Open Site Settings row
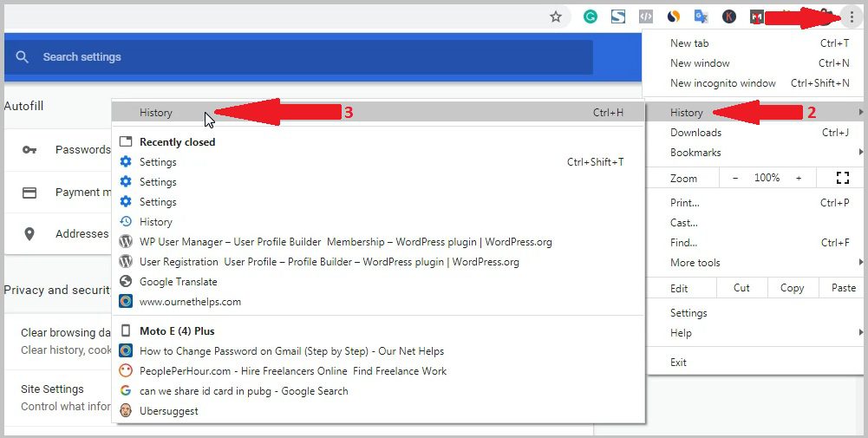Viewport: 868px width, 438px height. (x=58, y=397)
